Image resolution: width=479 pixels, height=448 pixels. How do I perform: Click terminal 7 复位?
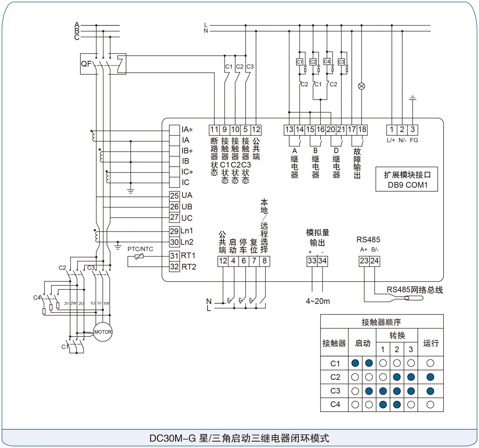click(x=254, y=261)
